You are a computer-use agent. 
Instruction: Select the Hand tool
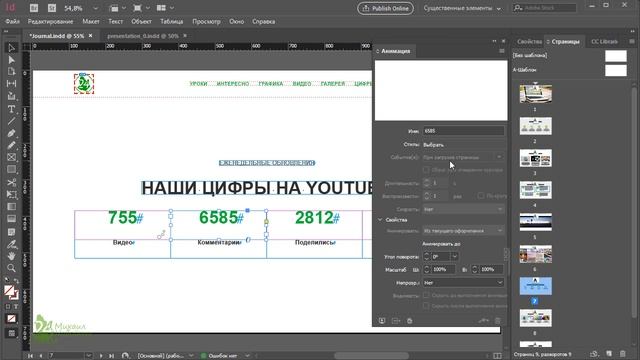pos(11,256)
